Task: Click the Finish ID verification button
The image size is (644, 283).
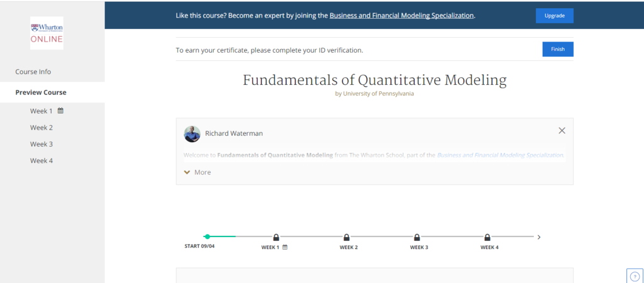Action: coord(558,49)
